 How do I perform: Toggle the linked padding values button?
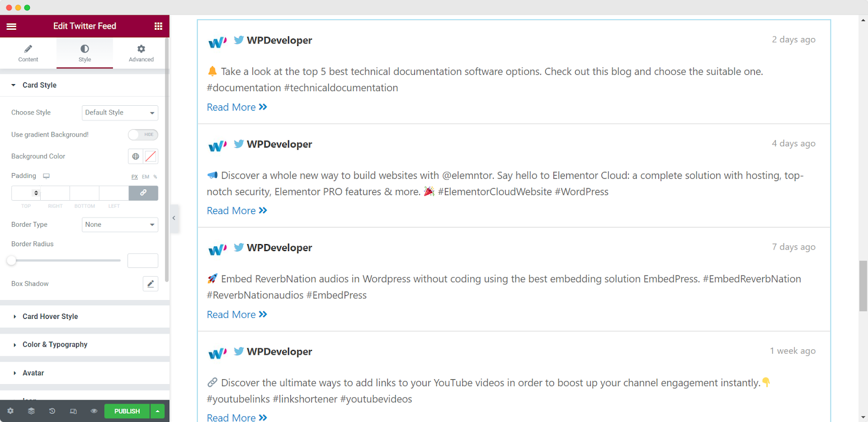[x=143, y=193]
